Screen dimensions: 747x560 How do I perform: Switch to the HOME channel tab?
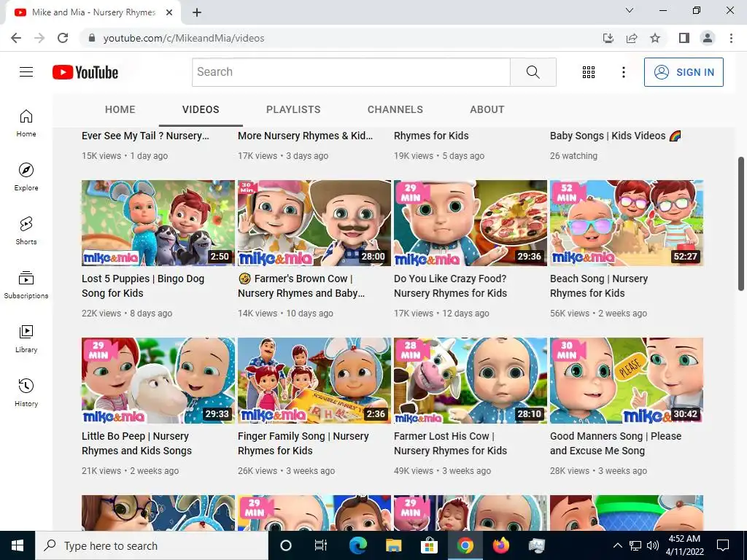(x=120, y=109)
